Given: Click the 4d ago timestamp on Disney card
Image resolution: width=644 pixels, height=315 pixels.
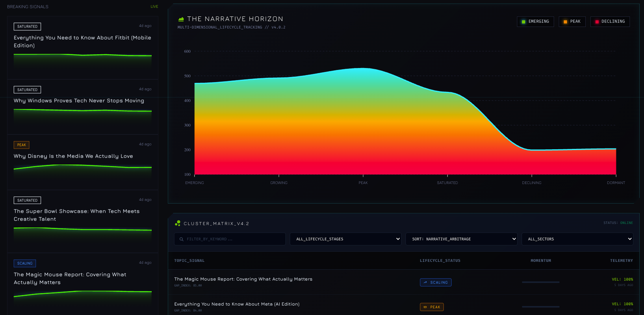Looking at the screenshot, I should (x=145, y=145).
